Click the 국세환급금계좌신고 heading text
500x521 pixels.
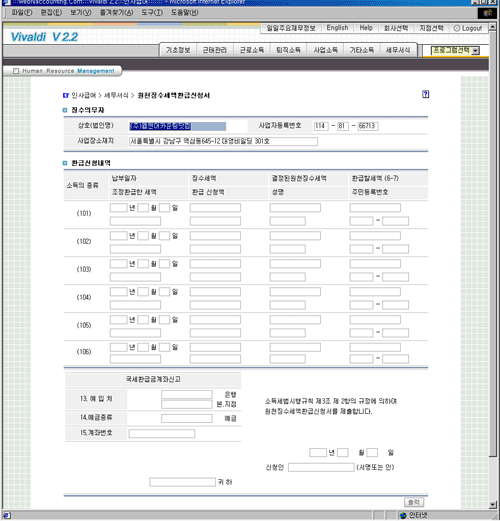(x=153, y=379)
